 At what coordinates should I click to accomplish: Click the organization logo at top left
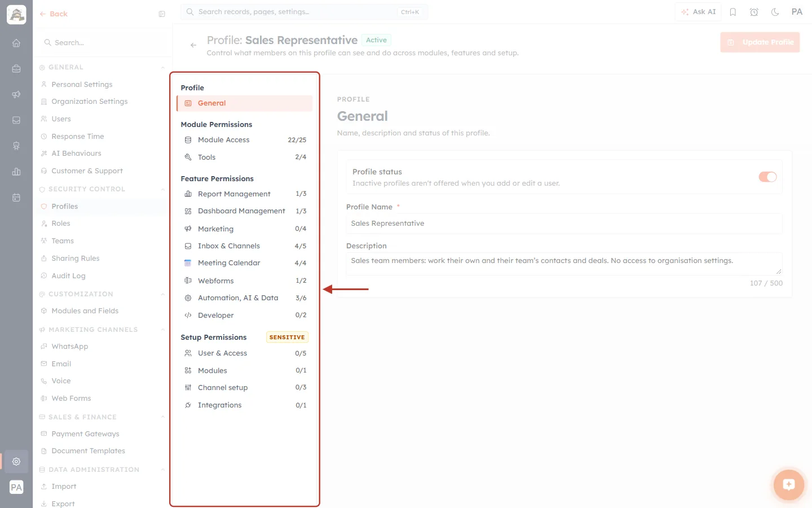(16, 15)
